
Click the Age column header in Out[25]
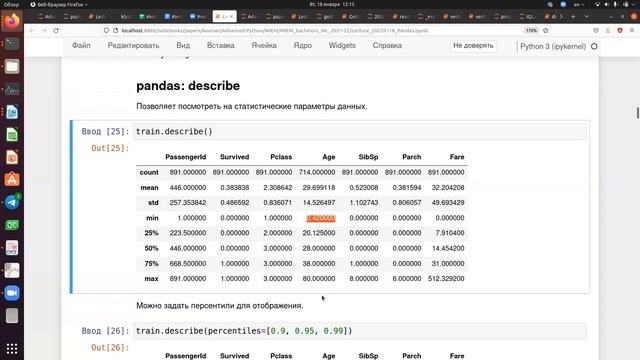click(x=329, y=157)
